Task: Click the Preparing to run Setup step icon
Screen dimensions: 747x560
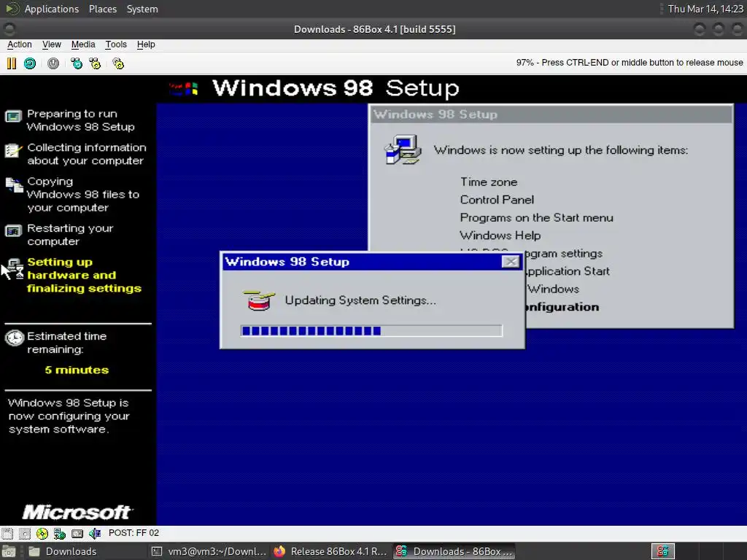Action: point(13,116)
